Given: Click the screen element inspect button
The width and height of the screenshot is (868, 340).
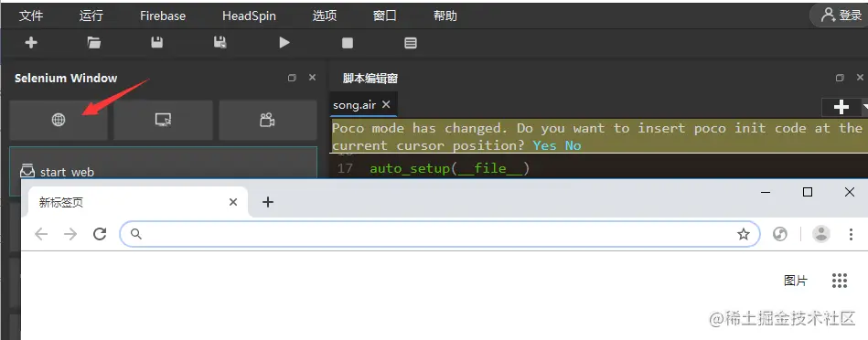Looking at the screenshot, I should [x=163, y=120].
